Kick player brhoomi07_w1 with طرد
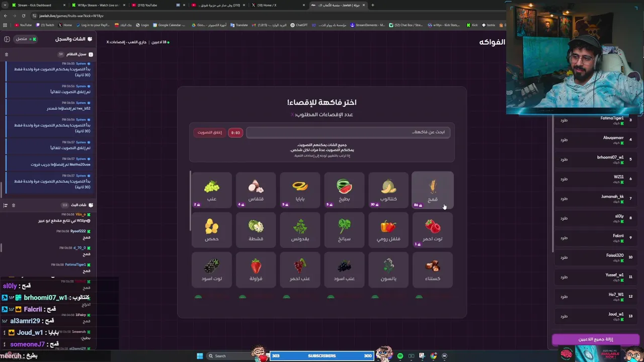This screenshot has height=362, width=644. click(x=564, y=159)
